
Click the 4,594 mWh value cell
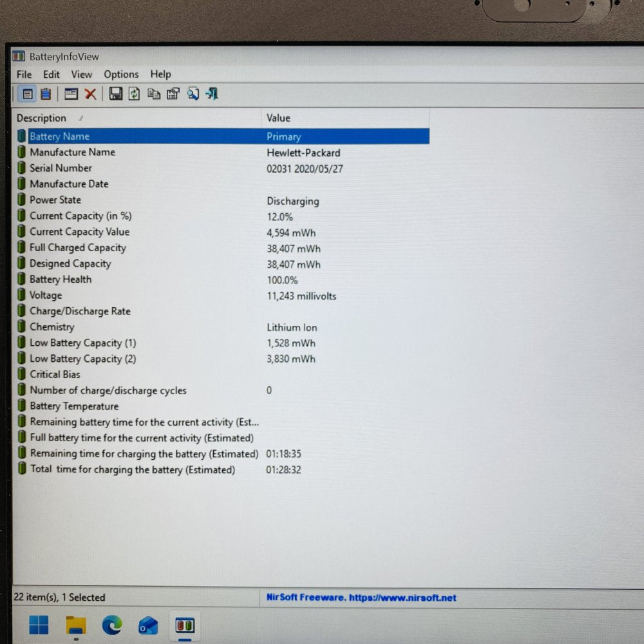pos(291,233)
